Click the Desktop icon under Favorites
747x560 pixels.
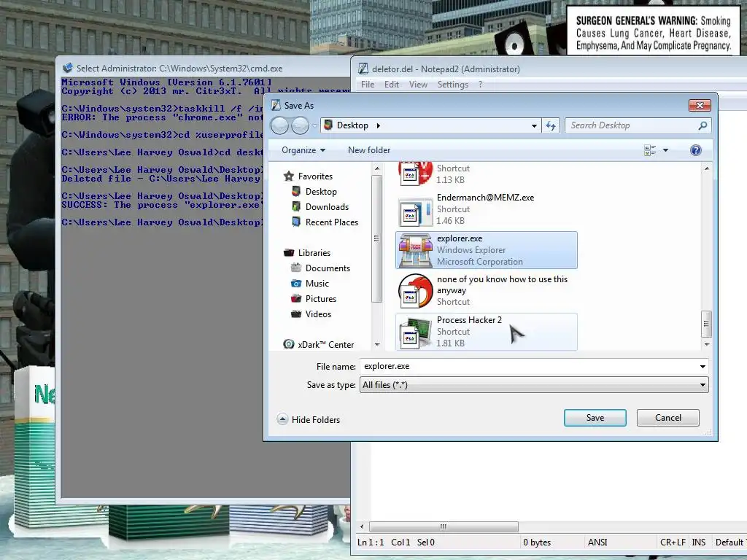point(296,192)
